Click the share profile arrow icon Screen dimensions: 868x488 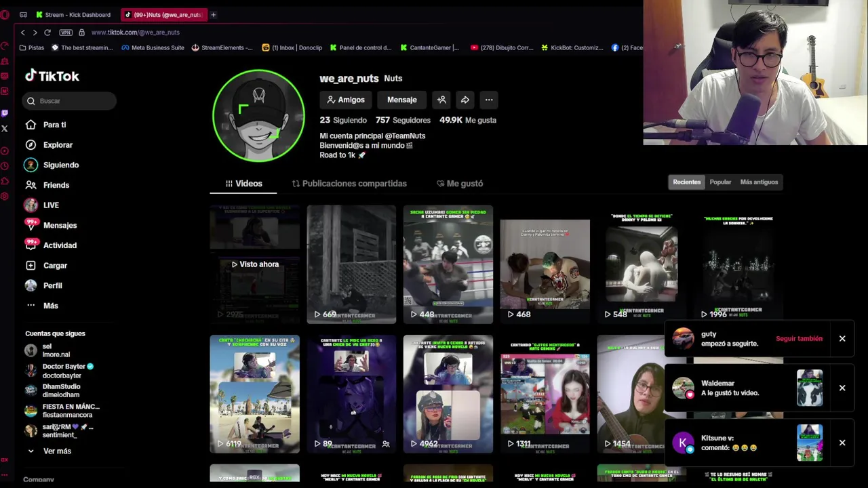(x=465, y=100)
